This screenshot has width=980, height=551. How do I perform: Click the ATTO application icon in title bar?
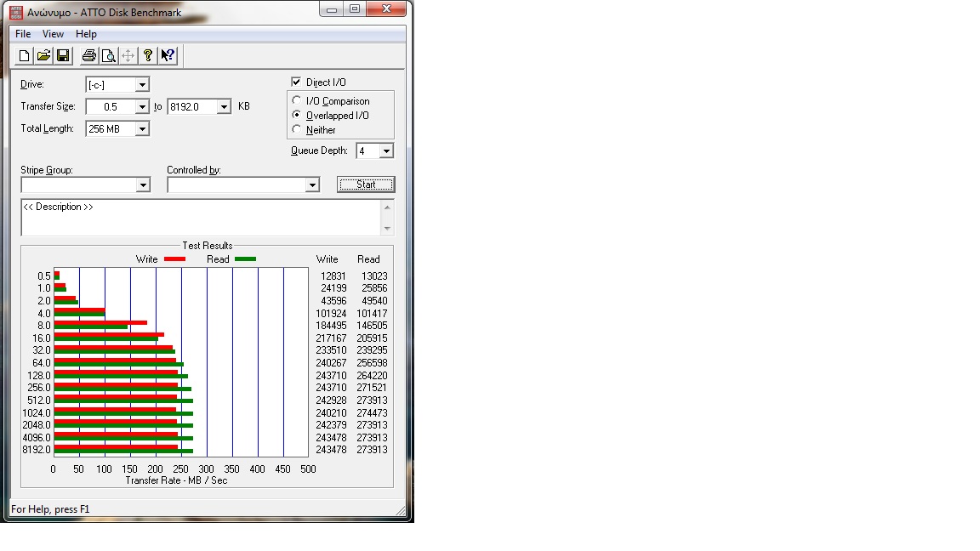[16, 12]
